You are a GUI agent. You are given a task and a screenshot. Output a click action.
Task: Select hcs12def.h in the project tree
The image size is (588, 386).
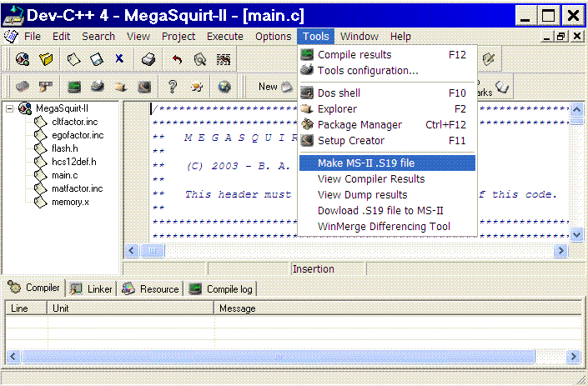(74, 162)
